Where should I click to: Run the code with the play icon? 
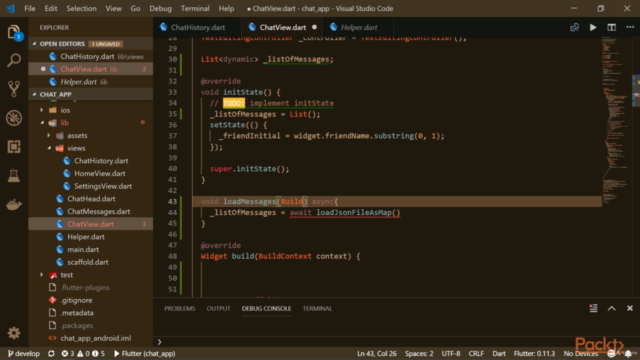tap(593, 27)
